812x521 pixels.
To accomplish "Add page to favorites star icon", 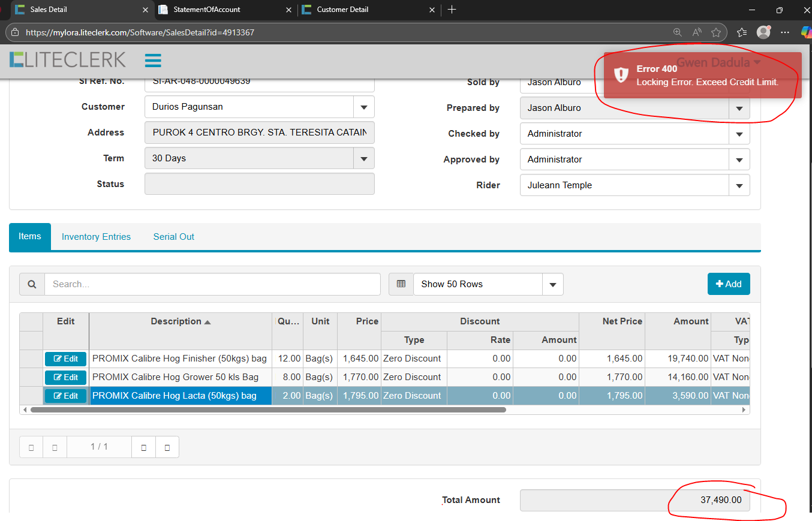I will click(x=715, y=32).
